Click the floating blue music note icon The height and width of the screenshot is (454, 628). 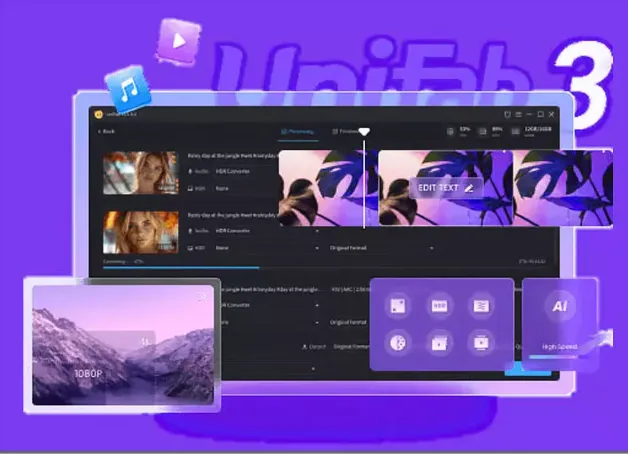tap(128, 89)
